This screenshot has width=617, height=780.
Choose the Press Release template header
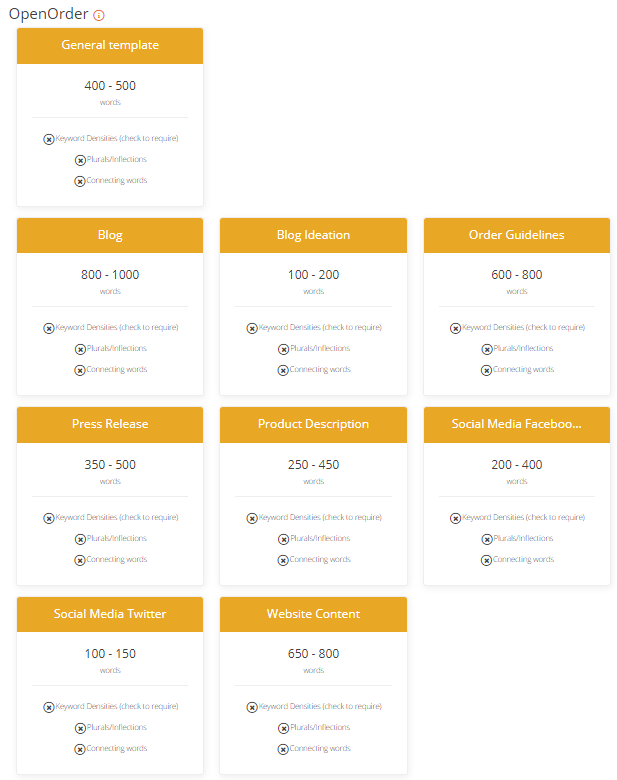tap(110, 425)
